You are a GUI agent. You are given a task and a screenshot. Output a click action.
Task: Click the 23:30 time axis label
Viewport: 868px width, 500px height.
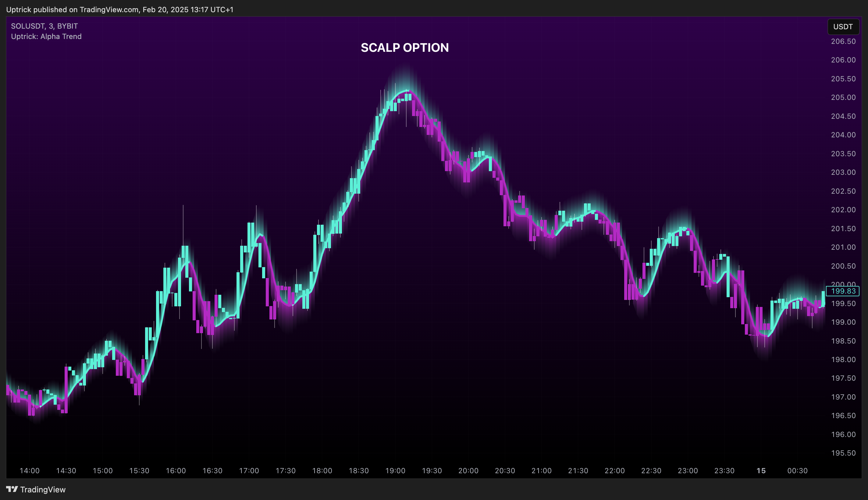(724, 471)
